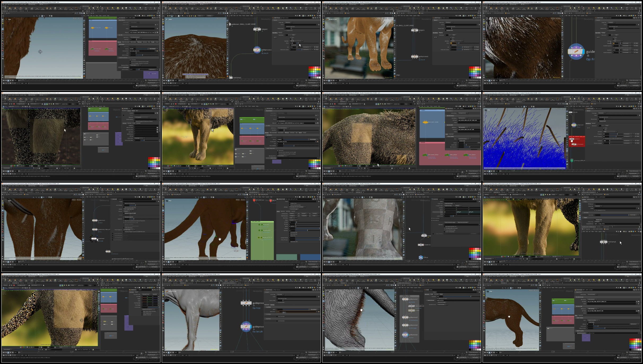Viewport: 643px width, 364px height.
Task: Click Blend Attrib field in Frizz frame
Action: click(x=296, y=312)
